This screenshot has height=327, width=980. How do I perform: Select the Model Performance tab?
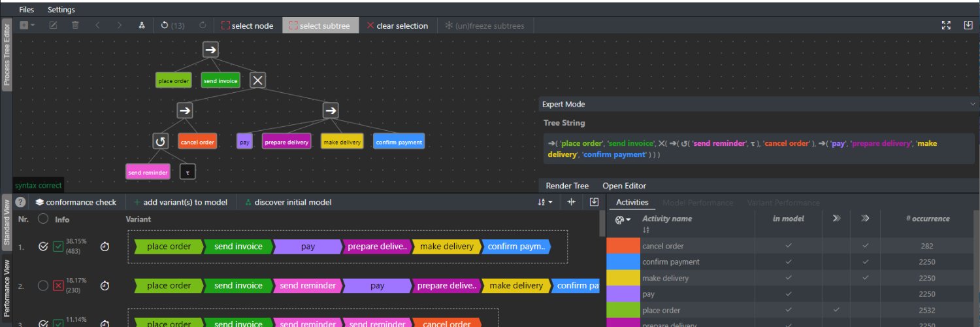[x=698, y=203]
